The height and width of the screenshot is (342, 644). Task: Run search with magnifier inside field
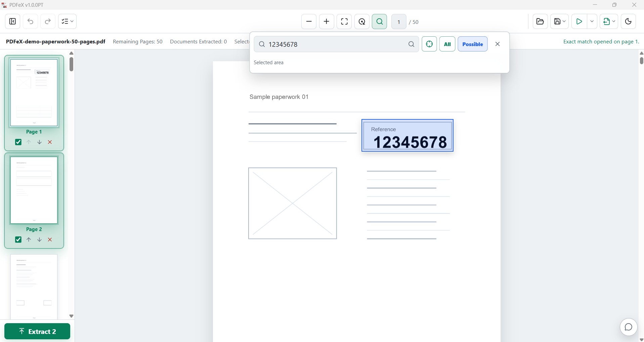pos(411,44)
